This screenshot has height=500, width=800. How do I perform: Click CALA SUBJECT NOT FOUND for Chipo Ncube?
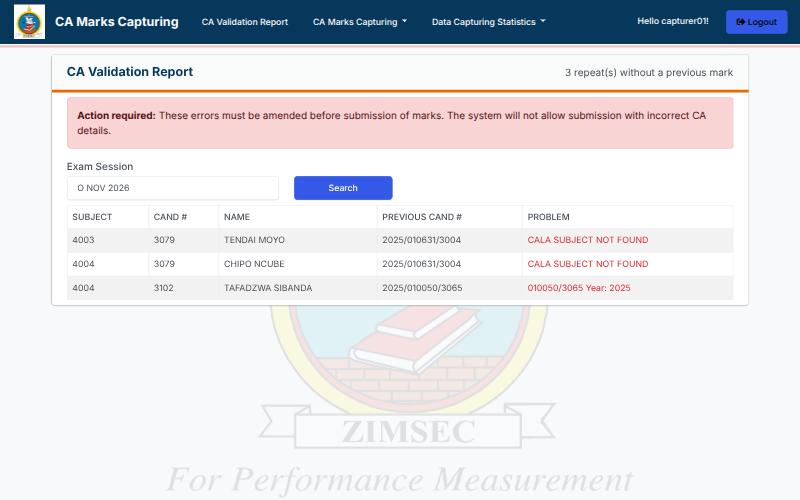[x=588, y=264]
